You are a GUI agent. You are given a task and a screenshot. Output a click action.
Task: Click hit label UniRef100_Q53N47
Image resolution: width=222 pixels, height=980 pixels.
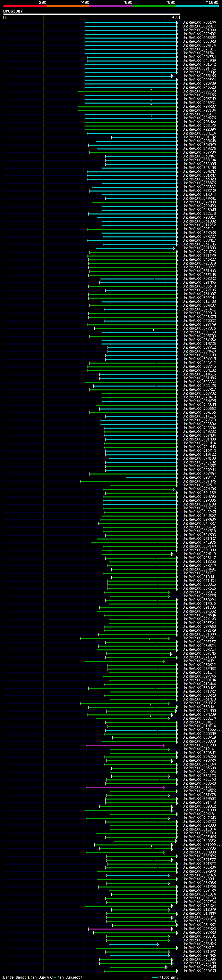pos(199,156)
